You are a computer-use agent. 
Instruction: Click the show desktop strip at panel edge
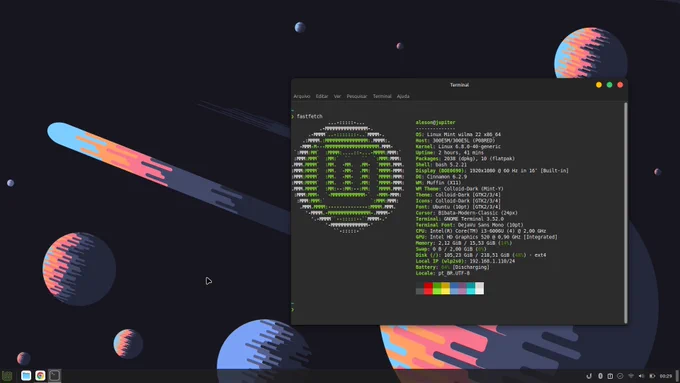(677, 376)
